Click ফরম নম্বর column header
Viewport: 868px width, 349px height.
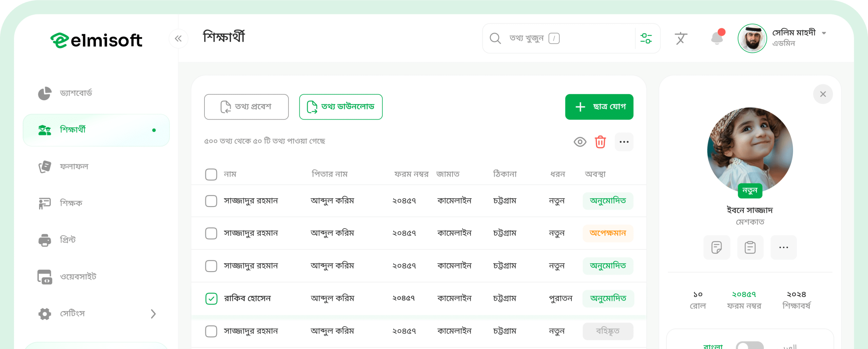point(411,174)
